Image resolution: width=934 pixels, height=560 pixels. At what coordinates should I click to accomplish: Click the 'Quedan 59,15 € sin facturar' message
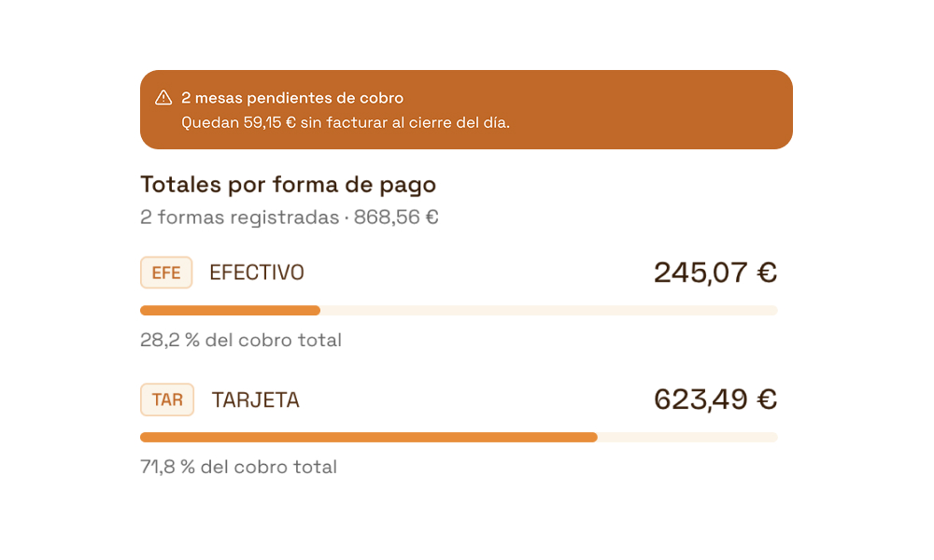[346, 122]
